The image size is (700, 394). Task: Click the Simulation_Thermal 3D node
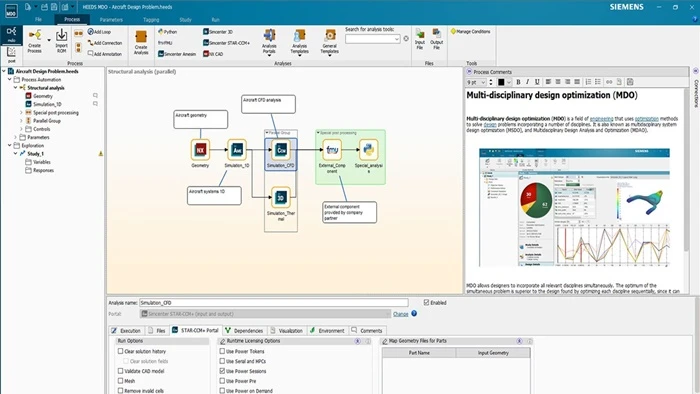click(281, 197)
